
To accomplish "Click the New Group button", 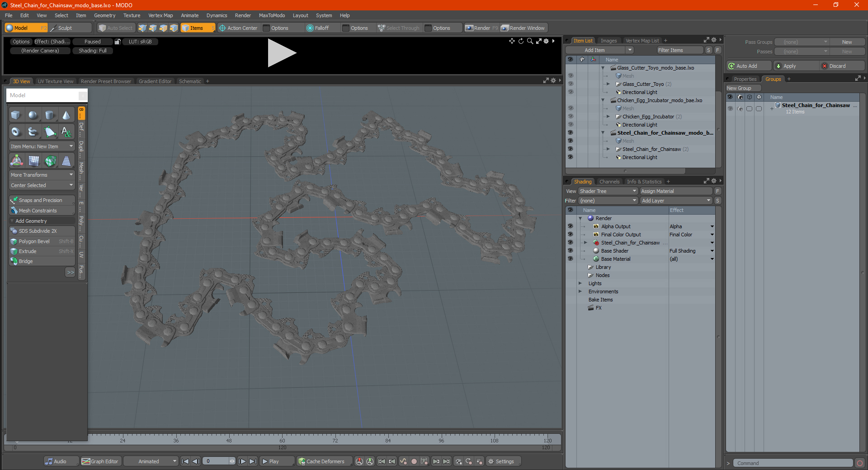I will (743, 88).
